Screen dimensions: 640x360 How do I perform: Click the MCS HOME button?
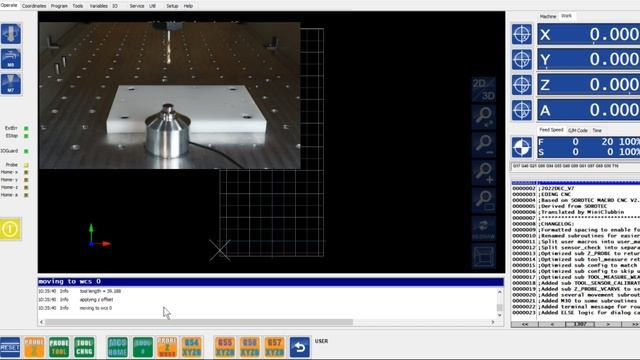[x=118, y=347]
